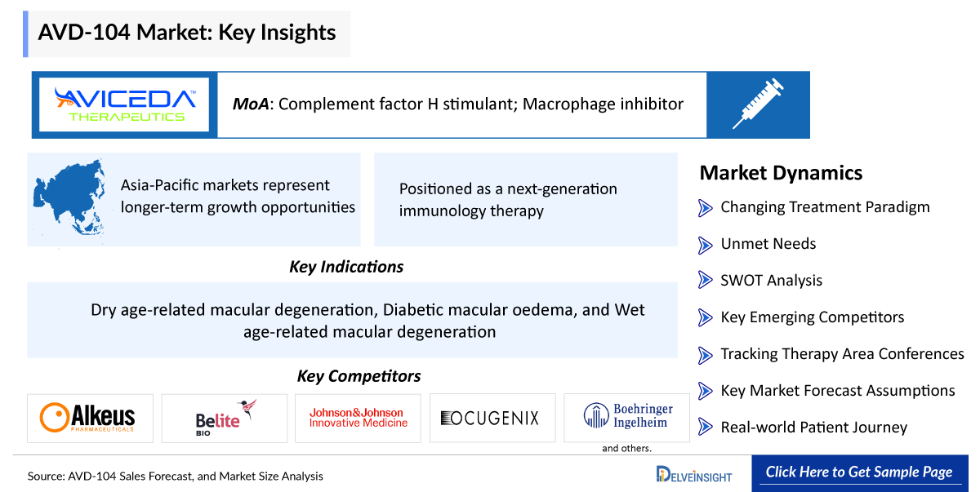Select the Boehringer Ingelheim logo
This screenshot has height=492, width=980.
(628, 416)
